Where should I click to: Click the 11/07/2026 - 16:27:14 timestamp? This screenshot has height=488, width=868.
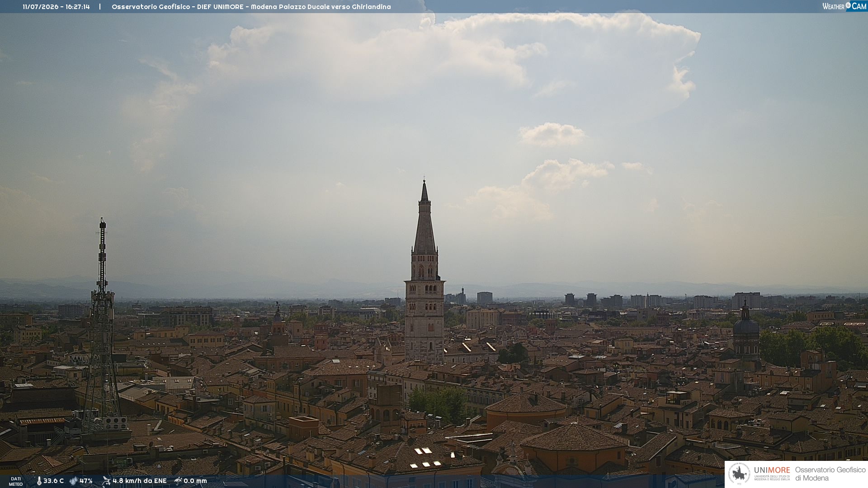56,7
